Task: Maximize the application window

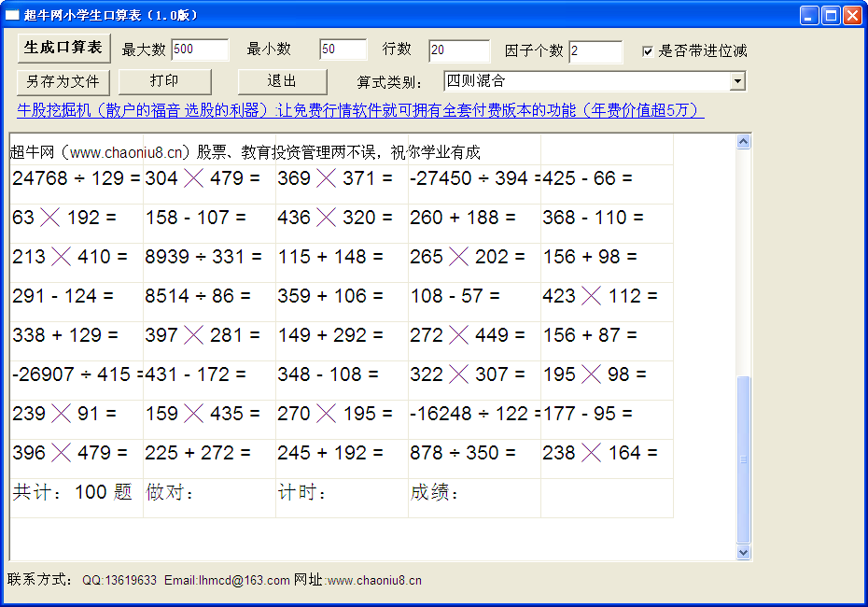Action: [831, 16]
